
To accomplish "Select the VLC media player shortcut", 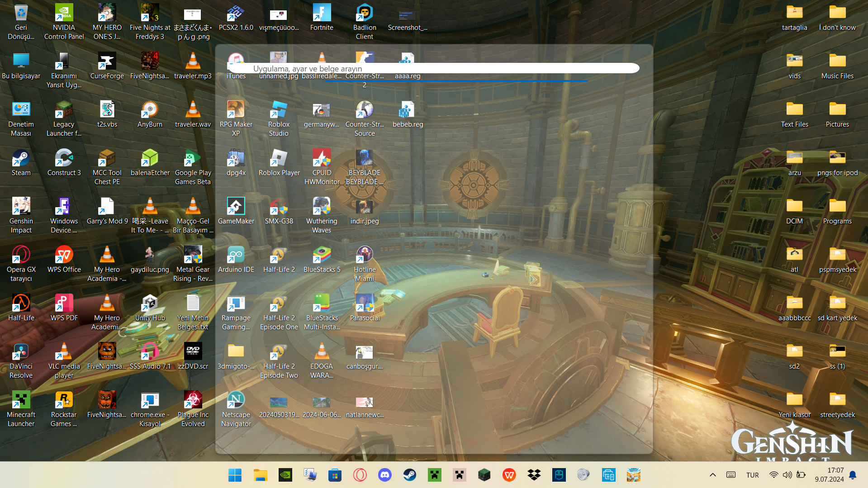I will pos(64,360).
